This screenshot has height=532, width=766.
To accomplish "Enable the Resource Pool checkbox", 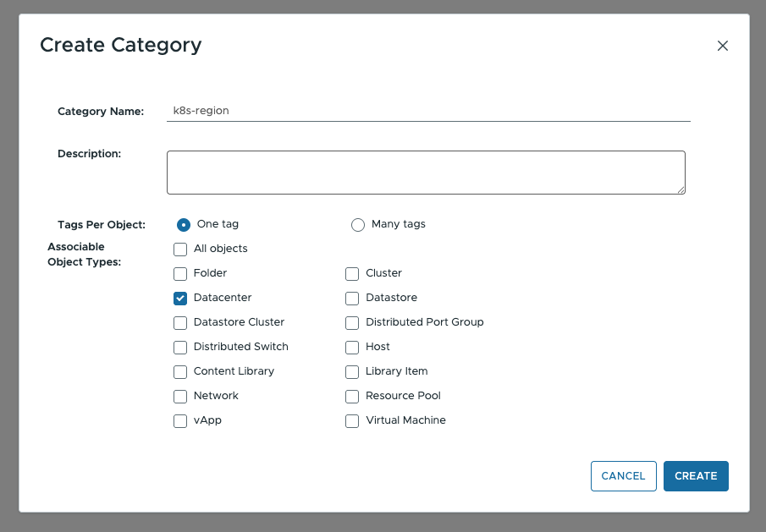I will point(352,396).
